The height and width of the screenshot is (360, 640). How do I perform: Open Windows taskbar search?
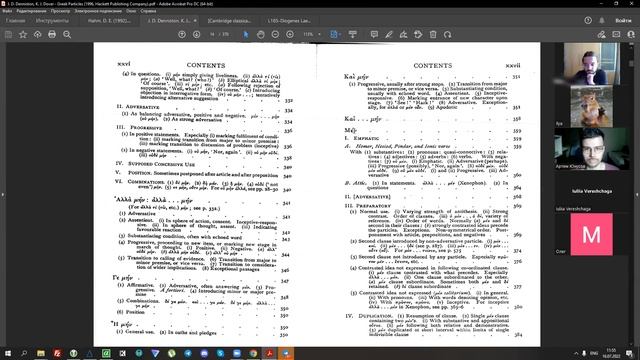click(x=24, y=353)
